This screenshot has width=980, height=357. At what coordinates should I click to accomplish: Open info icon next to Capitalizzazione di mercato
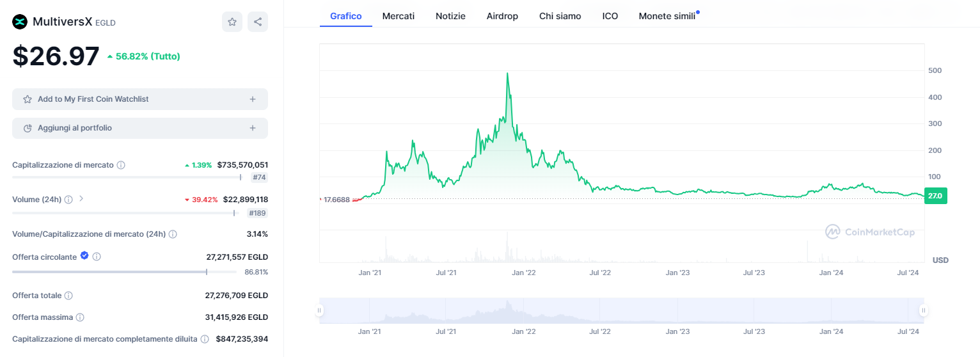121,165
